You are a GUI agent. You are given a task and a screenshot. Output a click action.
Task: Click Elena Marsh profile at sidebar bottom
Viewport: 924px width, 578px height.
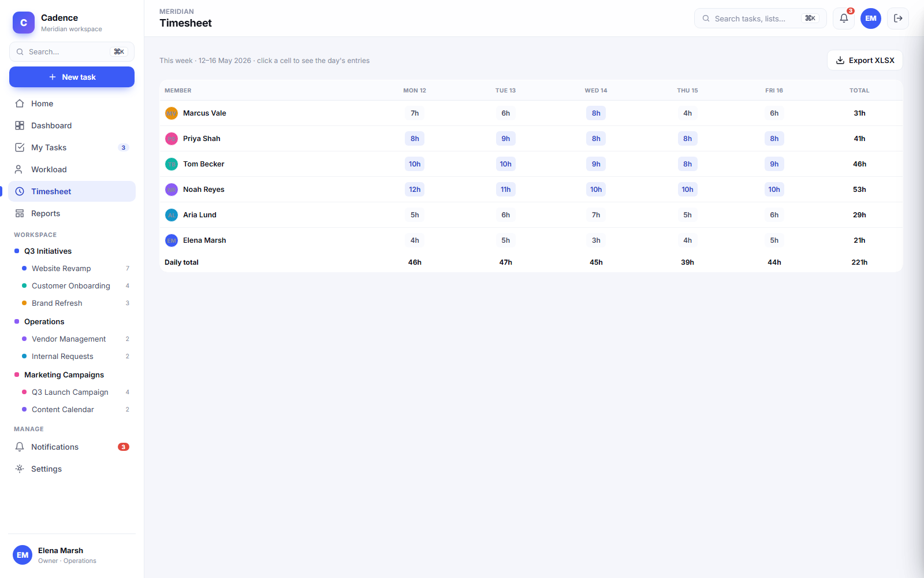[72, 555]
